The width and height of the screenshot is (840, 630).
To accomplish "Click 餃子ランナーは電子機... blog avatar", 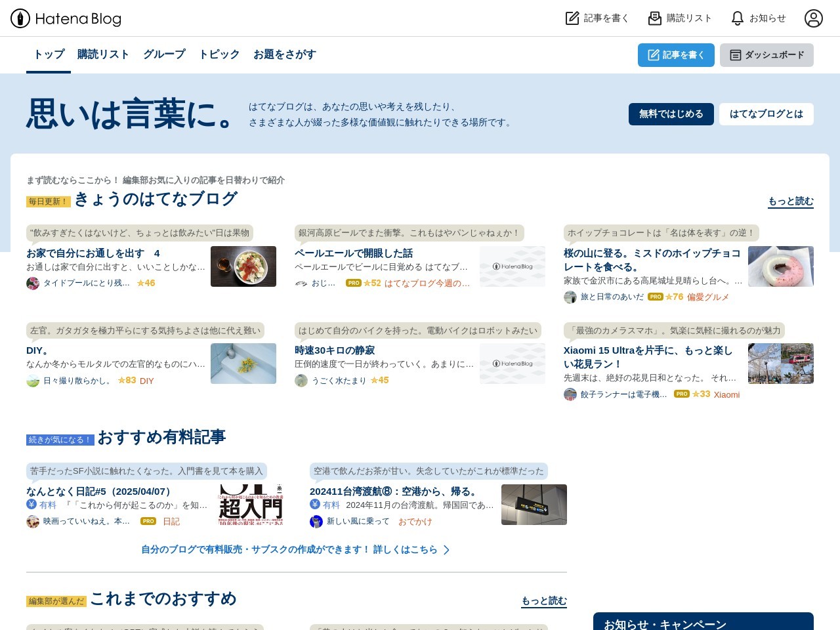I will click(x=570, y=394).
